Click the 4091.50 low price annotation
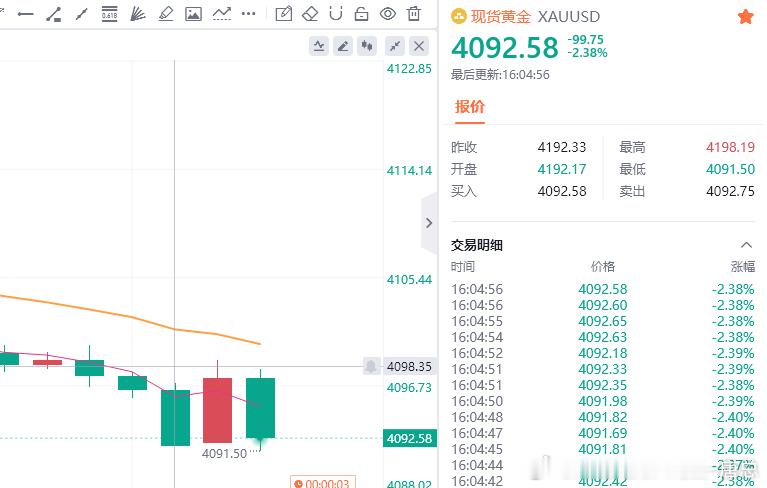Viewport: 767px width, 488px height. pyautogui.click(x=225, y=453)
